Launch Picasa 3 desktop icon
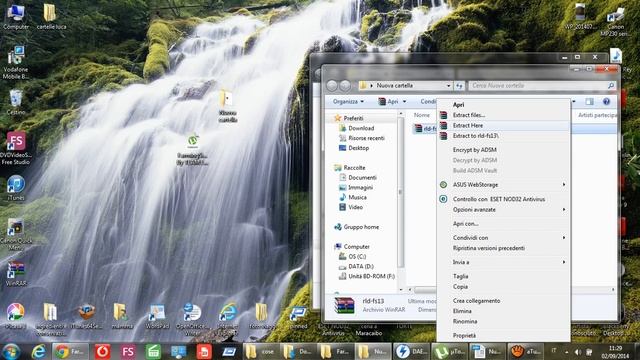 pos(16,316)
